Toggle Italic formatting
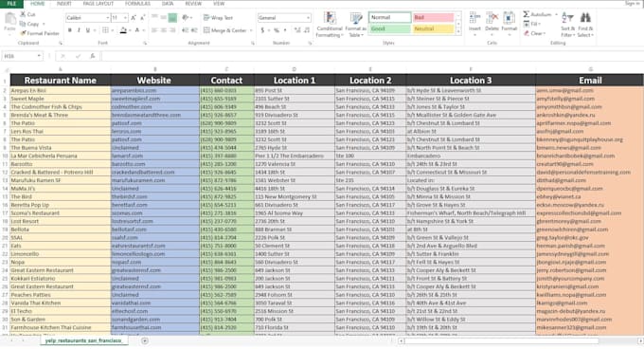 (79, 30)
